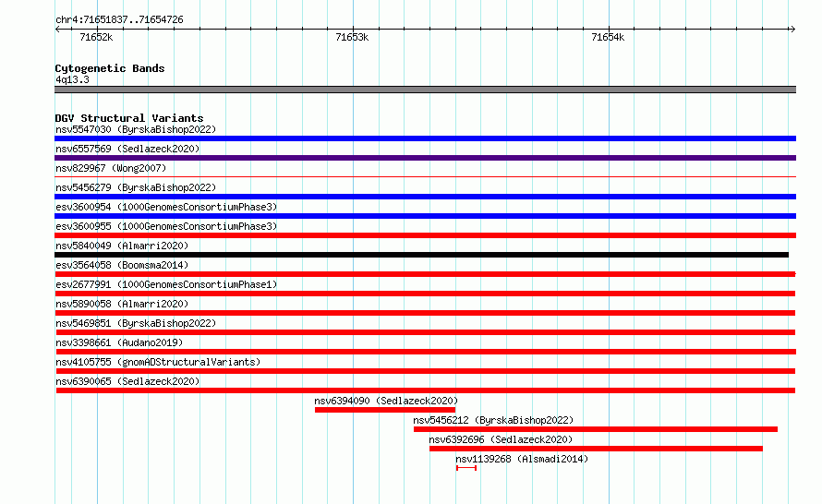Click the blue esv3600954 variant bar

click(425, 216)
